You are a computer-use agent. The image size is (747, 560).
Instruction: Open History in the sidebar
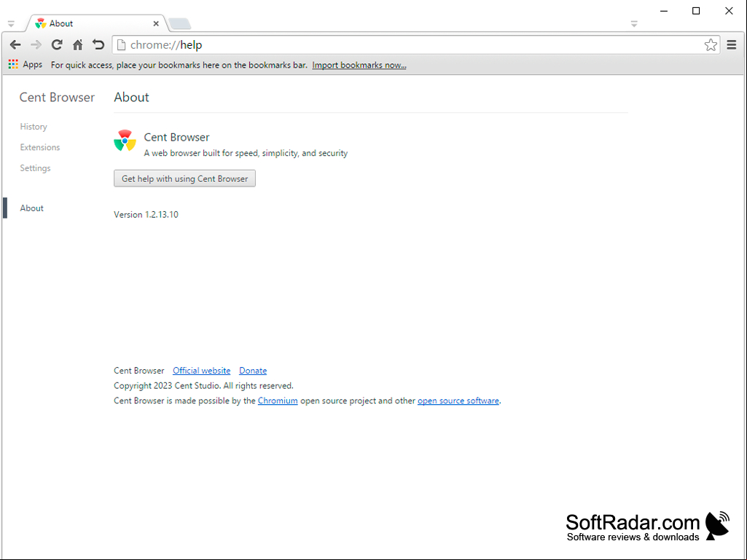(34, 127)
